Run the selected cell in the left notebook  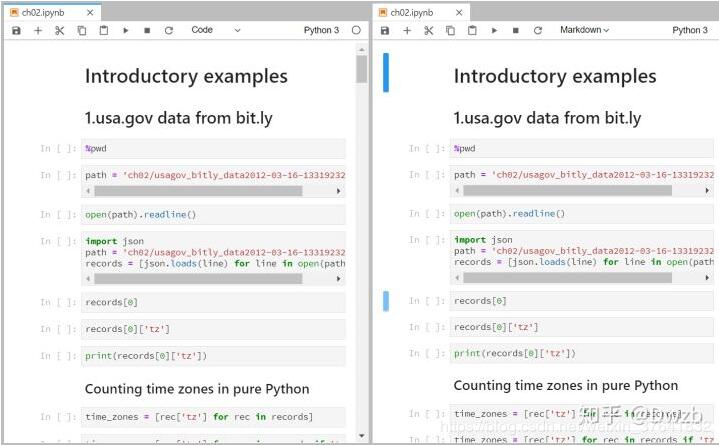tap(125, 31)
